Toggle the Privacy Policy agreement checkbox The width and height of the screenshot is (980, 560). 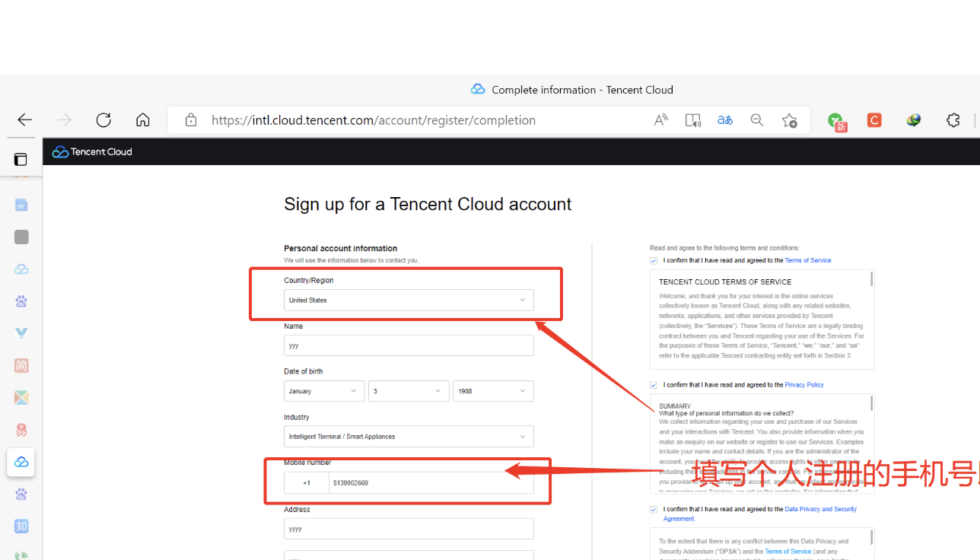pos(654,385)
